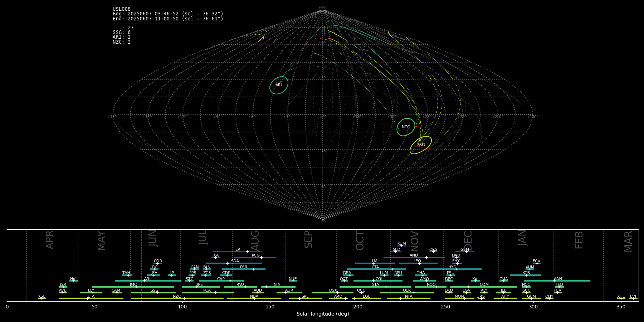Click the FEB month label
Screen dimensions: 644x322
click(579, 240)
